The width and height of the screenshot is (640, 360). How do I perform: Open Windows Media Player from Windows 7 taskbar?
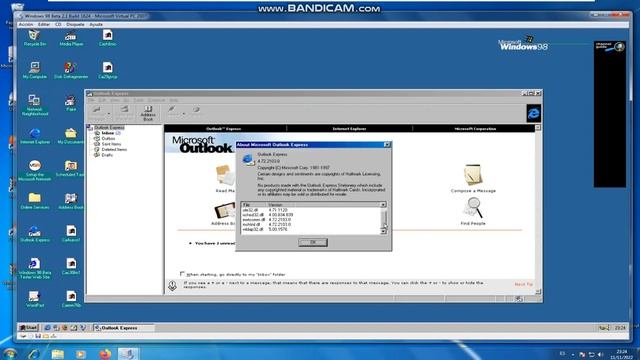point(81,354)
